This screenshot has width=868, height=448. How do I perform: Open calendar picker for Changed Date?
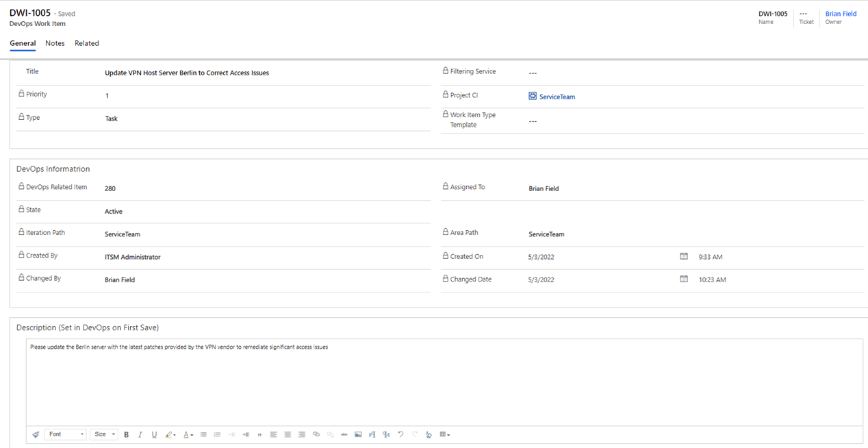pos(683,279)
